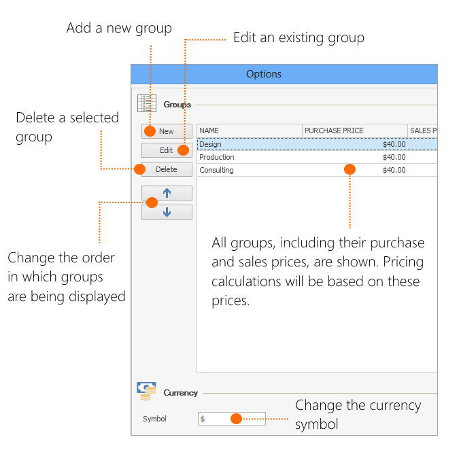Click the Delete group button
476x469 pixels.
click(167, 169)
